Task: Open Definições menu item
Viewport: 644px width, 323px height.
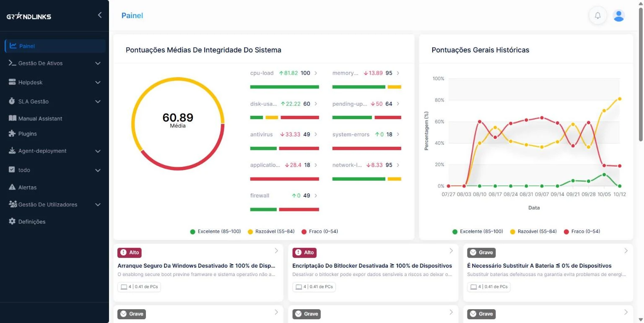Action: click(55, 221)
